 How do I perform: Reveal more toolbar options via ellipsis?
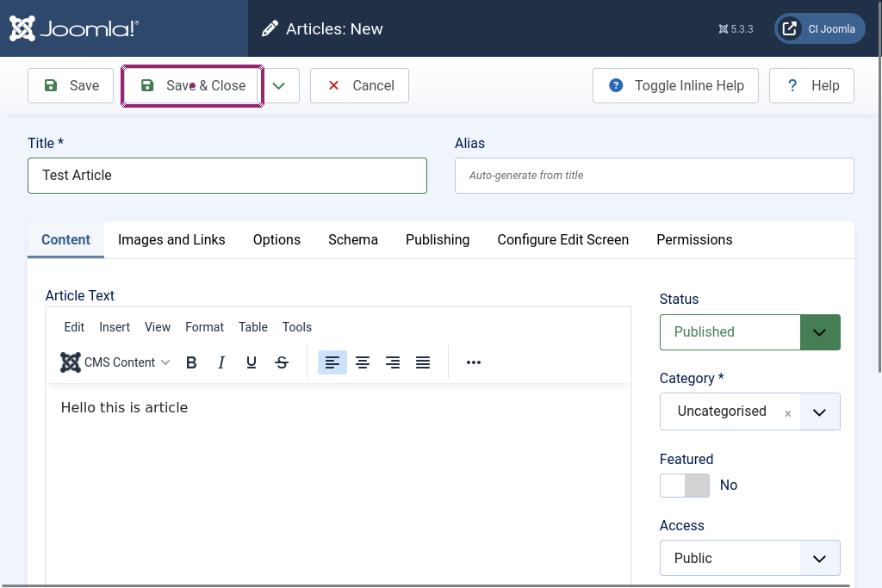473,362
